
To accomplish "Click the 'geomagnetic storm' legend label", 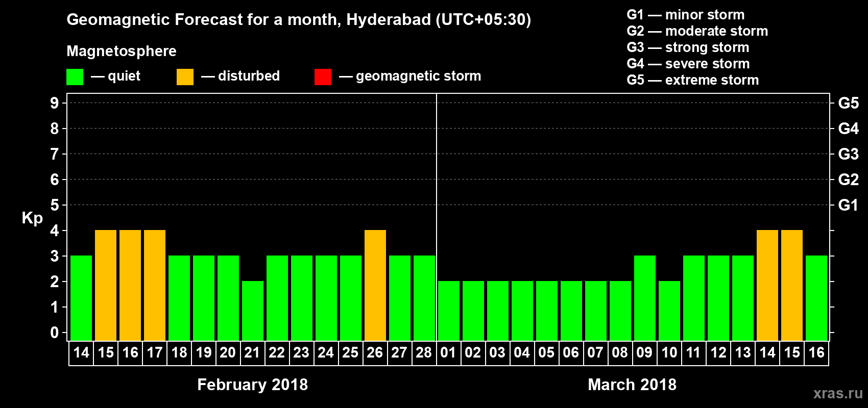I will pyautogui.click(x=419, y=76).
